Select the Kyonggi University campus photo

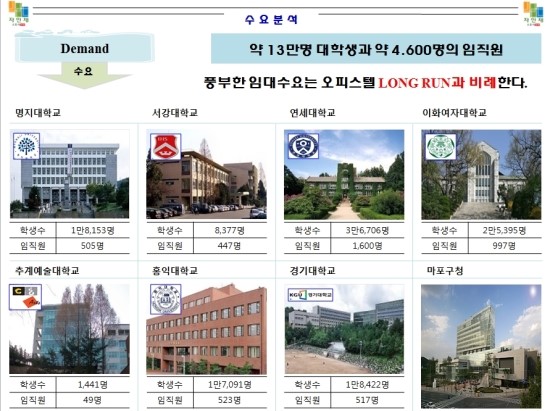pos(344,329)
